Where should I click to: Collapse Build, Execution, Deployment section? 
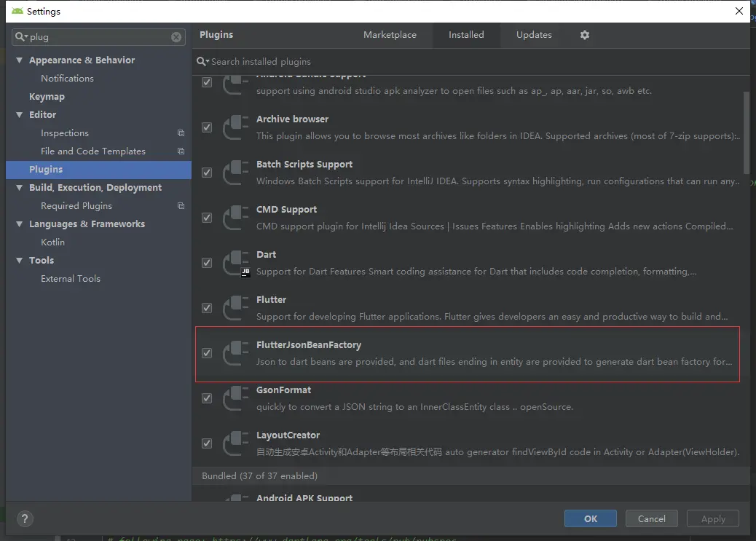(19, 188)
